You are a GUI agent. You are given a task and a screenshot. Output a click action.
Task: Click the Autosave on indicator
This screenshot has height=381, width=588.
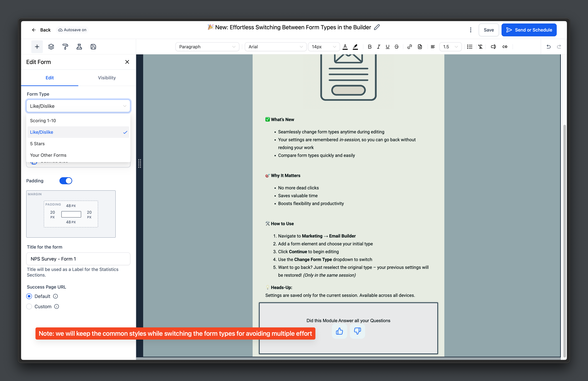pos(72,30)
